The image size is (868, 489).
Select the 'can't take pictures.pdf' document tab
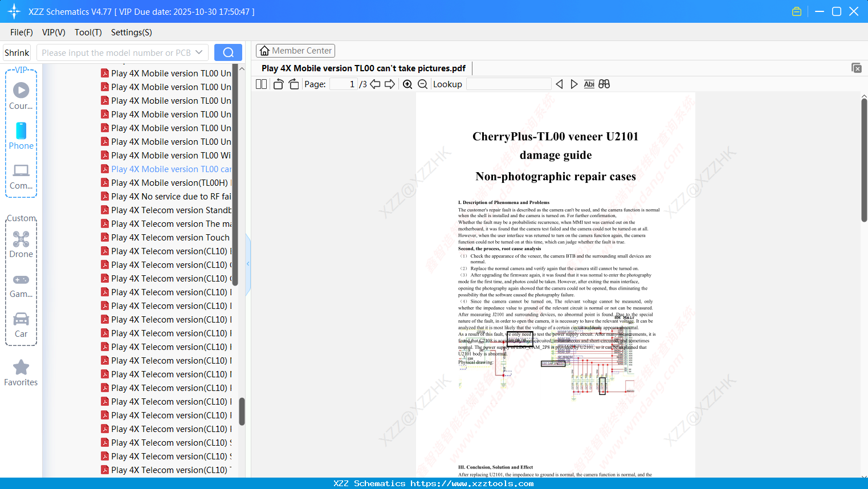[x=364, y=68]
